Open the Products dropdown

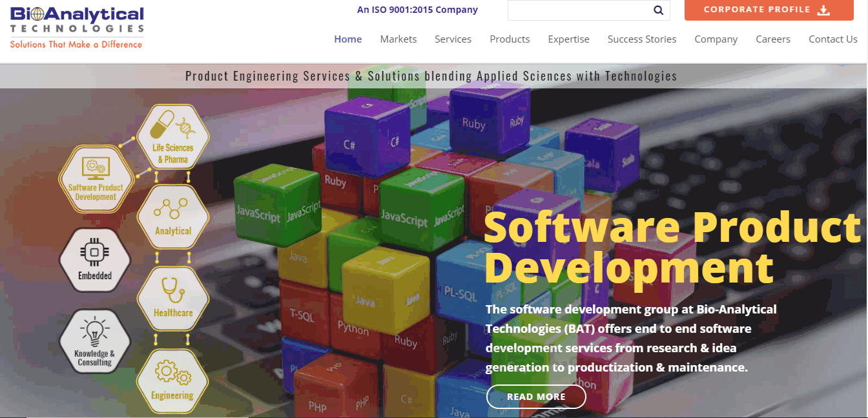pos(510,39)
